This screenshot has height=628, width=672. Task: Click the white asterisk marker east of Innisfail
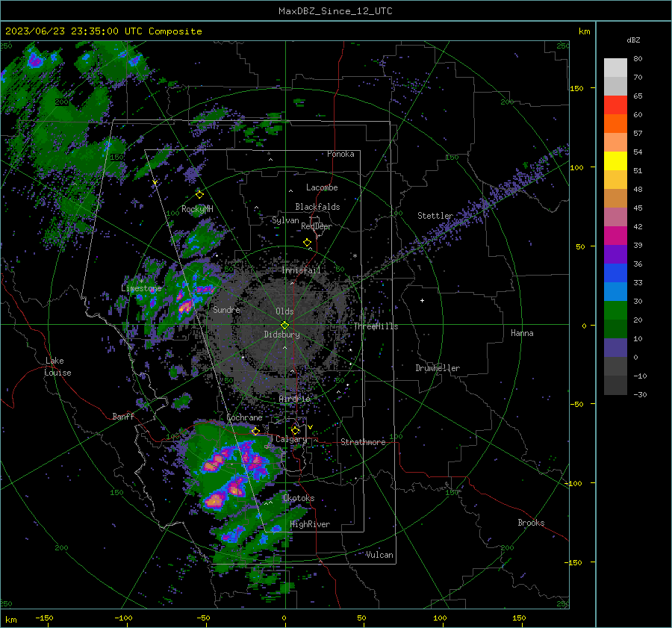point(355,256)
